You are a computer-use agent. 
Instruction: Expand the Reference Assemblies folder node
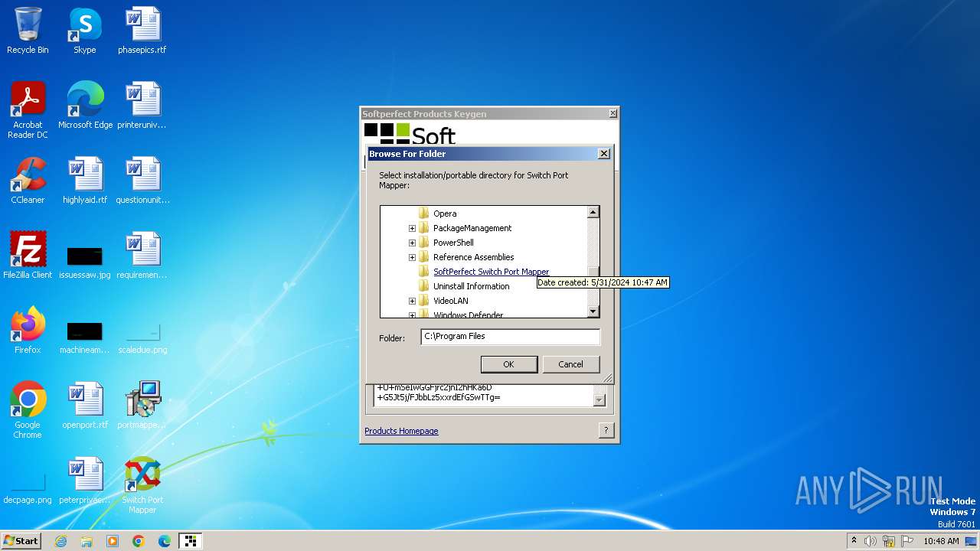click(412, 257)
